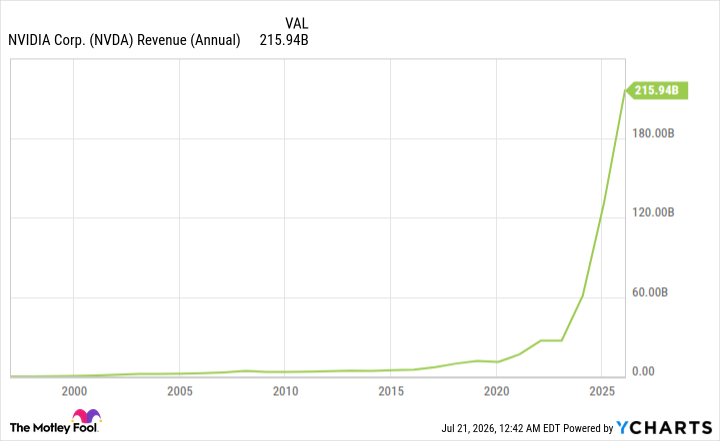Select the 'NVIDIA Corp. (NVDA) Revenue (Annual)' legend label
This screenshot has width=720, height=441.
124,40
